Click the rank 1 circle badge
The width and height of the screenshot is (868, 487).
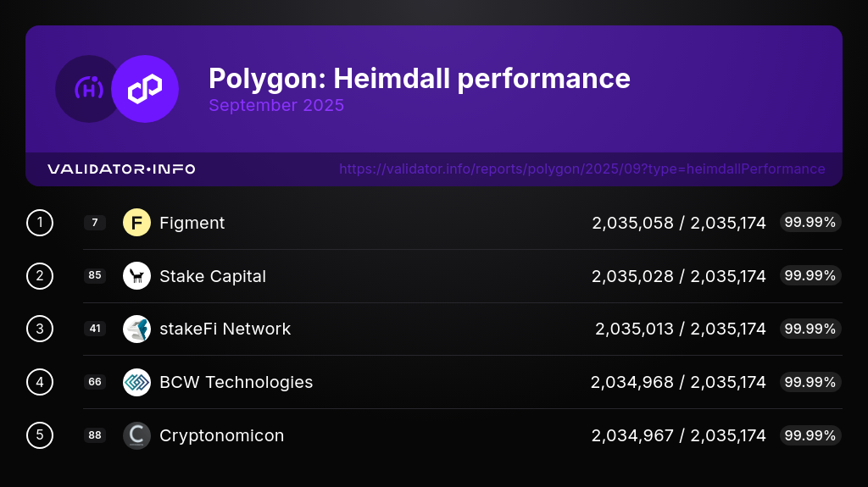pyautogui.click(x=40, y=223)
